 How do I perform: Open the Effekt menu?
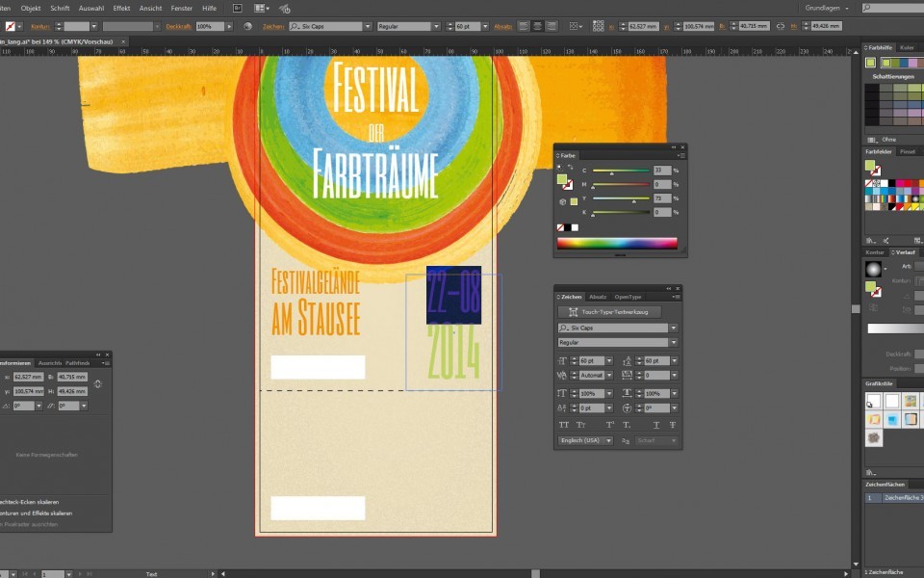(121, 9)
